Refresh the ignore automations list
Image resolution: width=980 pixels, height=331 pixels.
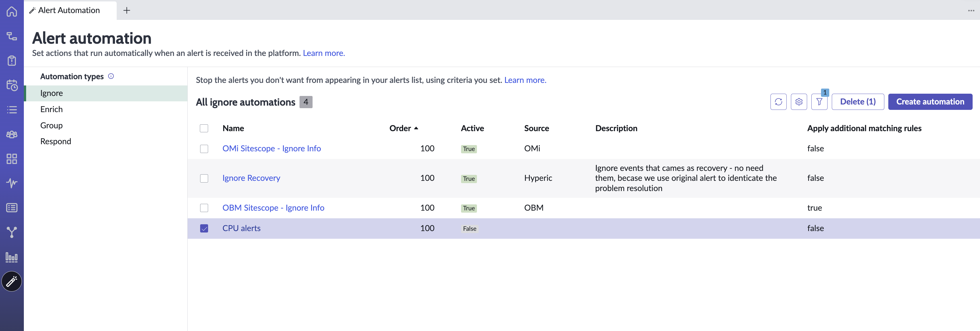coord(778,102)
